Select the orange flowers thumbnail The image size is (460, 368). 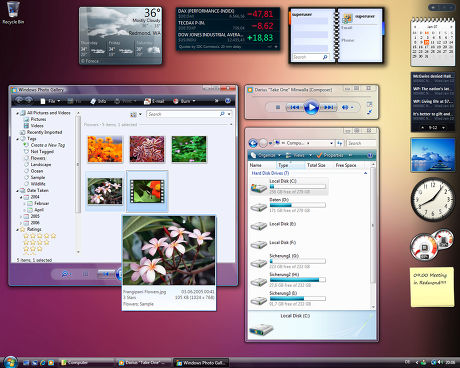[x=105, y=149]
